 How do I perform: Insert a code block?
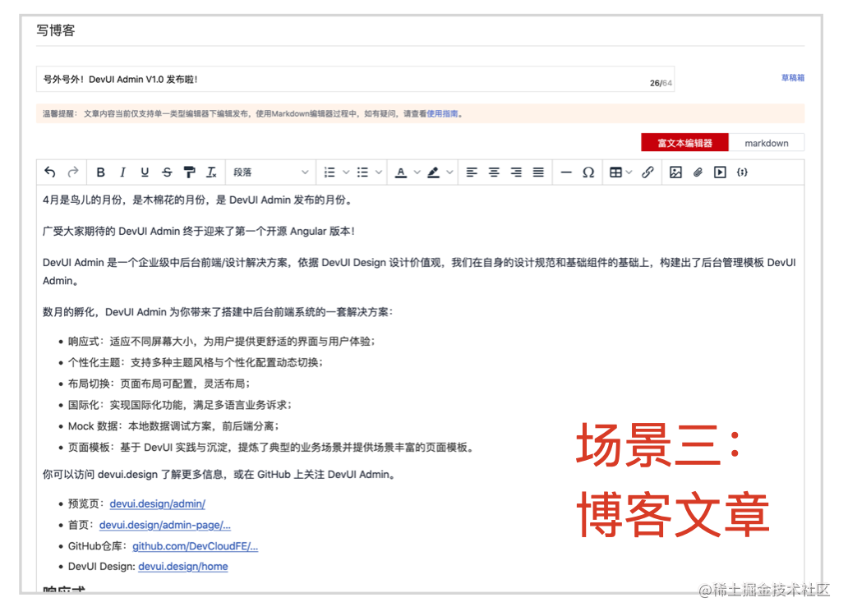coord(742,172)
